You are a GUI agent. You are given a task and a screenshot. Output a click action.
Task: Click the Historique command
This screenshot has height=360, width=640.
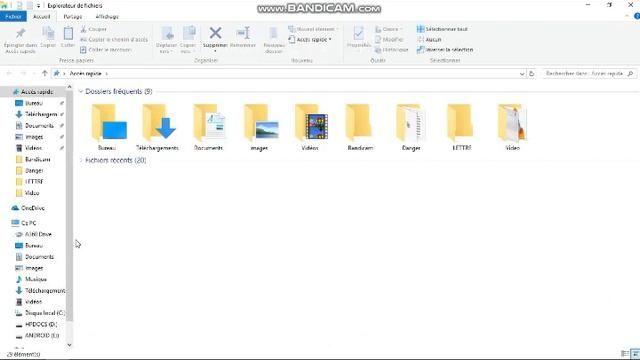coord(391,49)
